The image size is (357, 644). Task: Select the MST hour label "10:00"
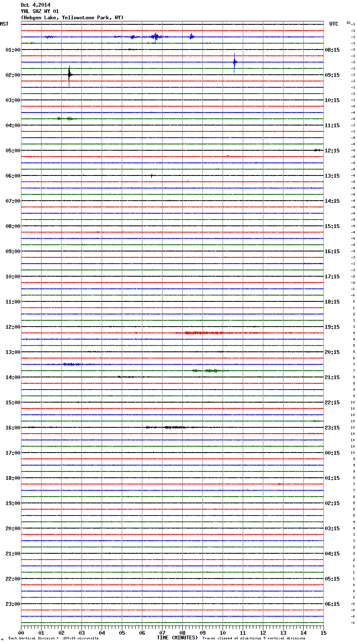click(x=13, y=277)
